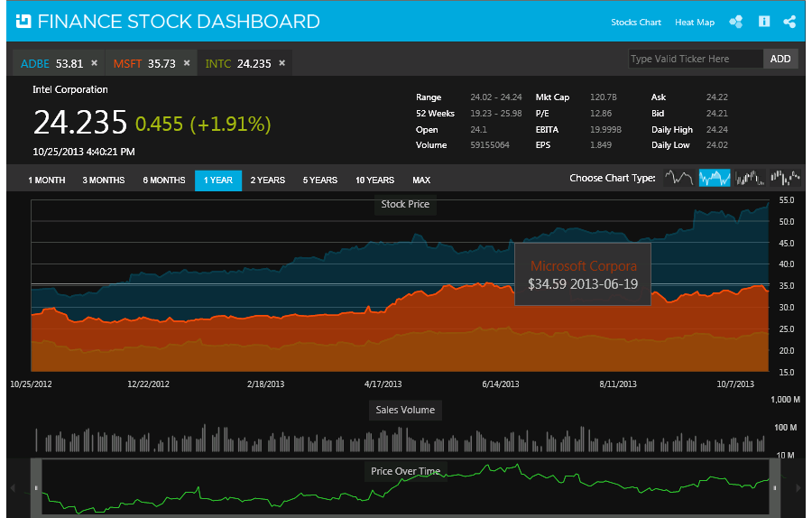This screenshot has height=518, width=812.
Task: Click left handle of time navigator
Action: point(36,487)
